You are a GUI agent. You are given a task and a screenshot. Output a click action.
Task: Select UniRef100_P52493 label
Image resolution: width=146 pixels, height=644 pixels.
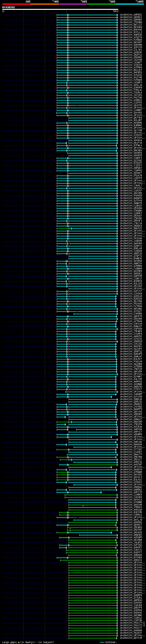(131, 304)
